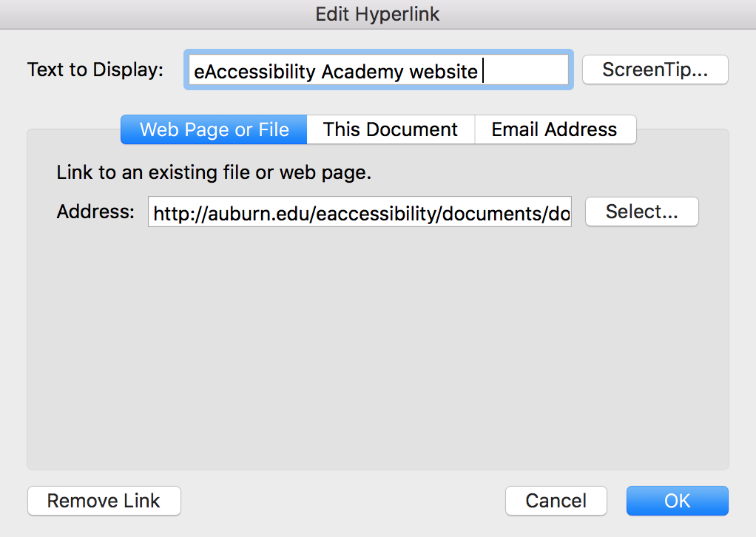Open ScreenTip settings for the hyperlink
The height and width of the screenshot is (537, 756).
[654, 70]
